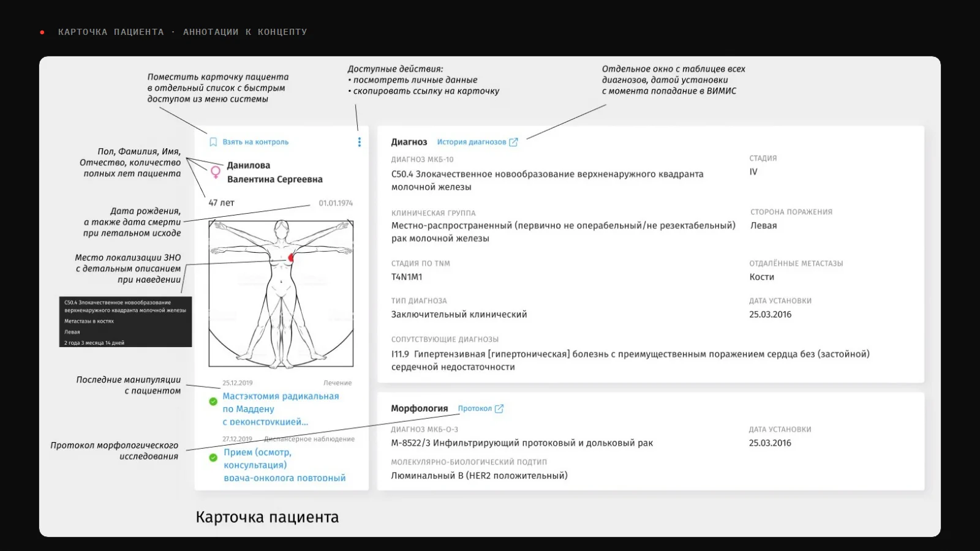This screenshot has width=980, height=551.
Task: Select the I11.9 Гипертензивная болезнь comorbidity text
Action: [x=630, y=361]
